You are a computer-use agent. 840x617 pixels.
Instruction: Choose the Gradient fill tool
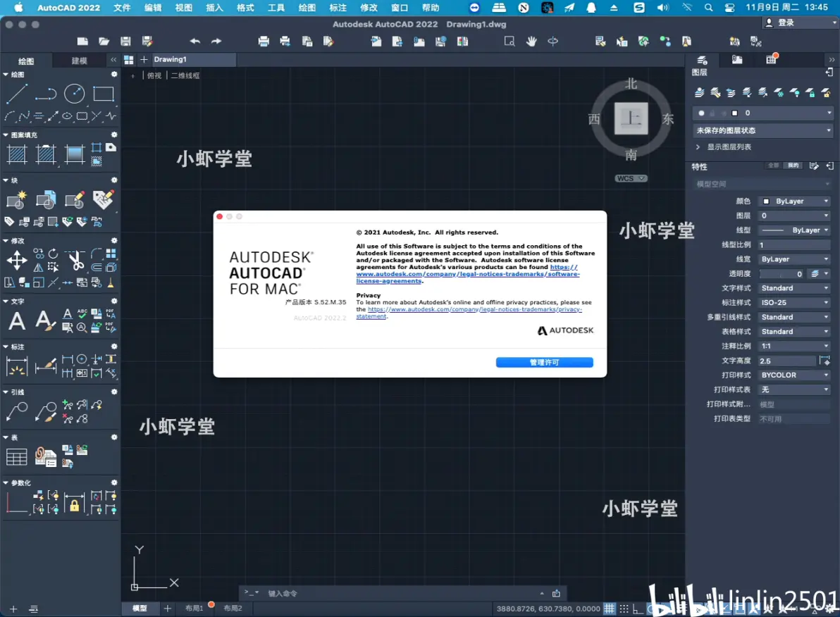click(x=75, y=155)
